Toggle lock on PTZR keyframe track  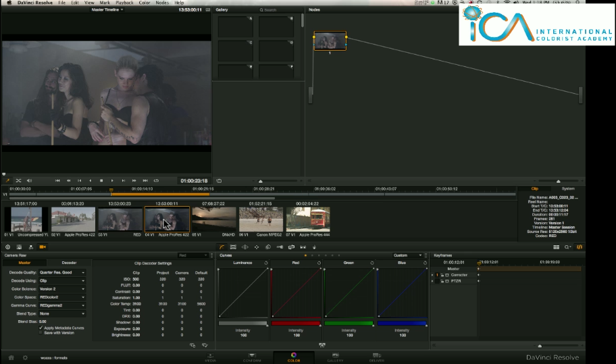(442, 281)
